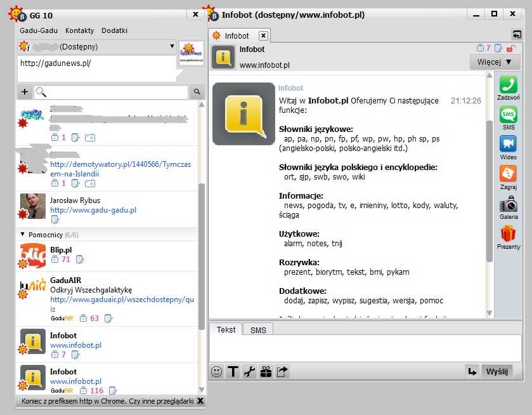Click the contact search input field
Screen dimensions: 532x415
(x=111, y=92)
